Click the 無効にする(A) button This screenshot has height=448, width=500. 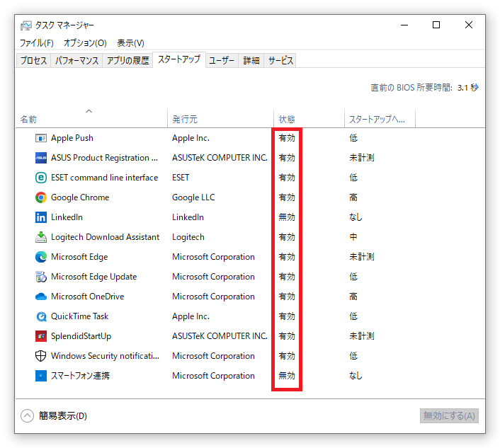pos(449,416)
